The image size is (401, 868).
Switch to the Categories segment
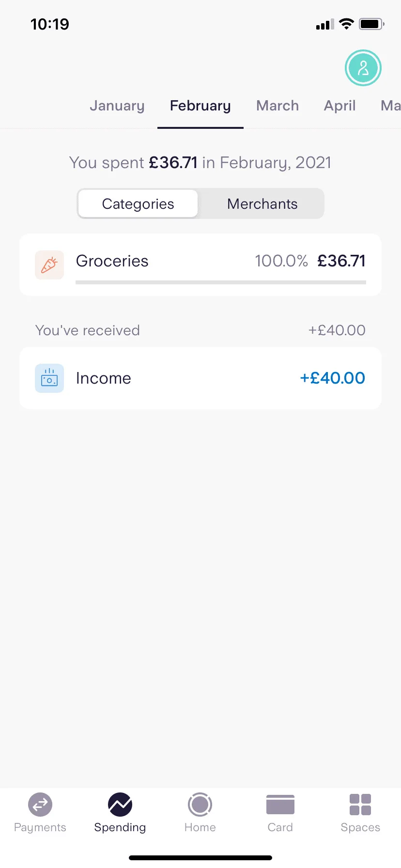tap(138, 204)
